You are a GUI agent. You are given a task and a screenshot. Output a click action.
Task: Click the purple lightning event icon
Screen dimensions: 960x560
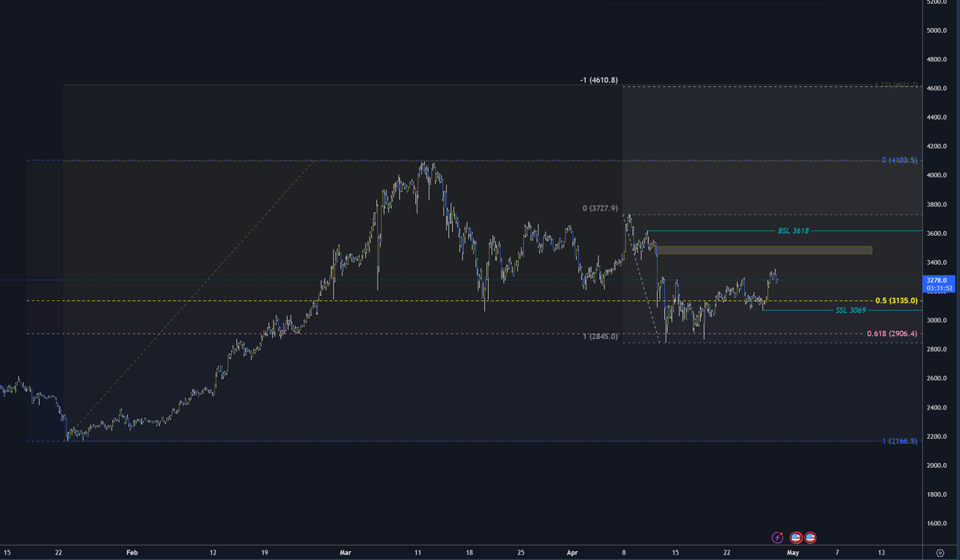(x=777, y=538)
